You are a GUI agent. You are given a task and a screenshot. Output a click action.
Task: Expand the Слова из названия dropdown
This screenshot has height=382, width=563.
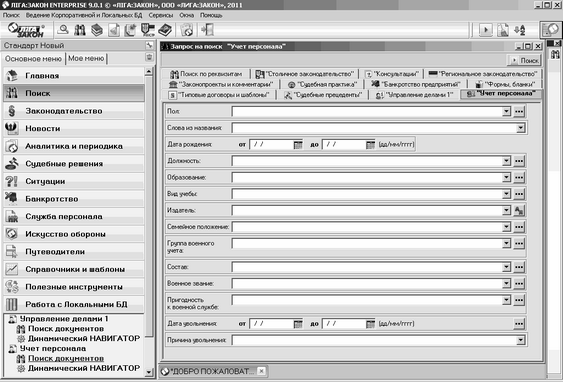click(521, 128)
